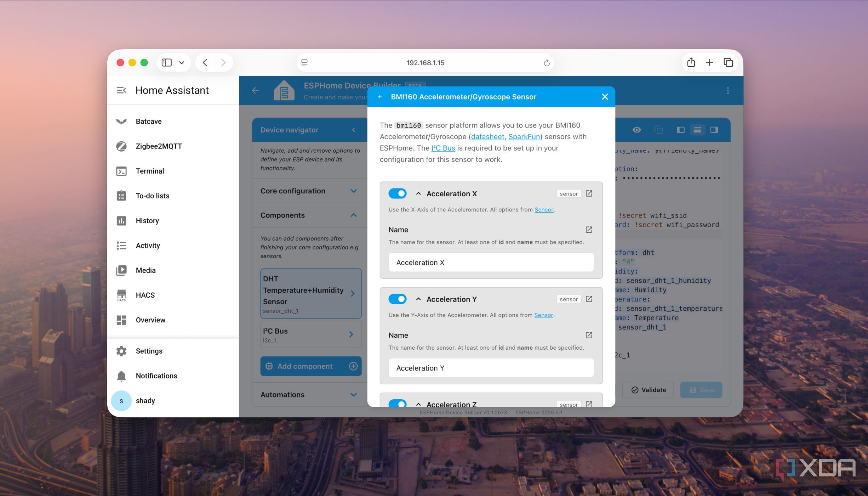The width and height of the screenshot is (868, 496).
Task: Open Acceleration X Name help link icon
Action: click(589, 230)
